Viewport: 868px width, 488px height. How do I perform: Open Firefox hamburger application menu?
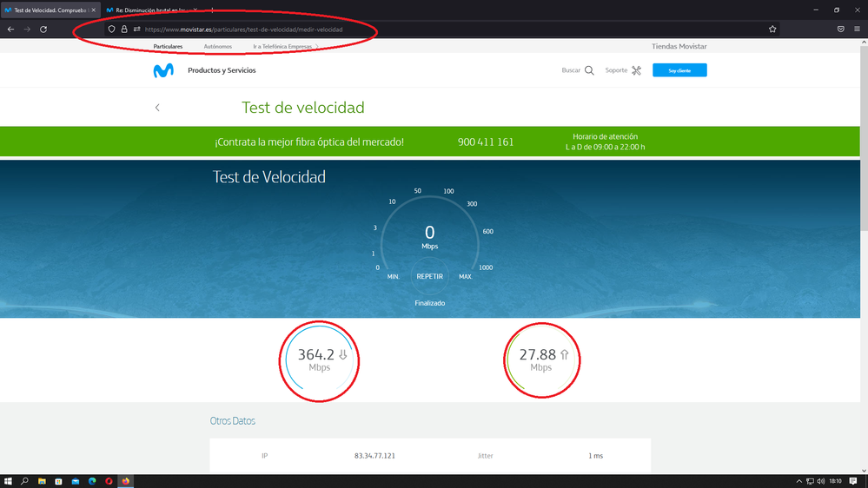point(857,30)
